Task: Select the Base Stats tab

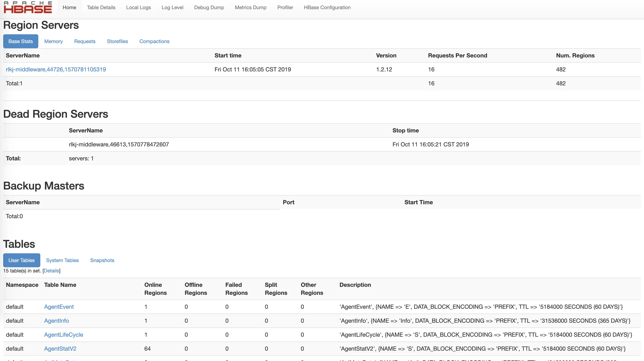Action: click(x=20, y=41)
